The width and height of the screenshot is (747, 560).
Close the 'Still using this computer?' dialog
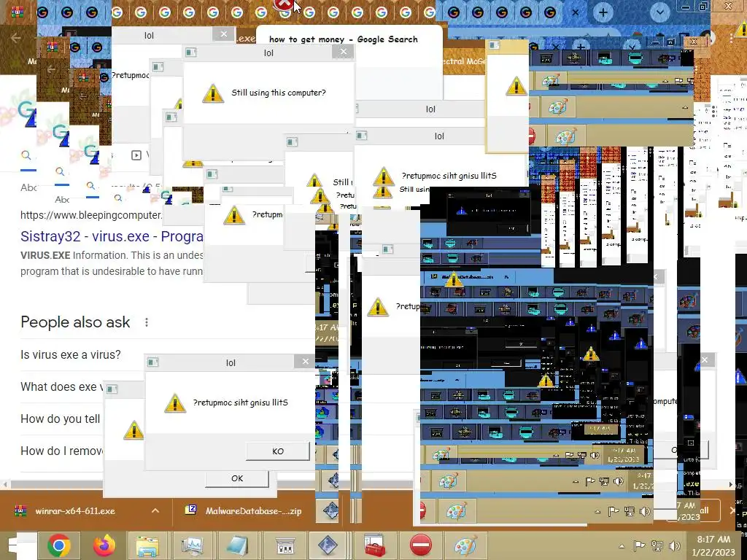pyautogui.click(x=344, y=52)
